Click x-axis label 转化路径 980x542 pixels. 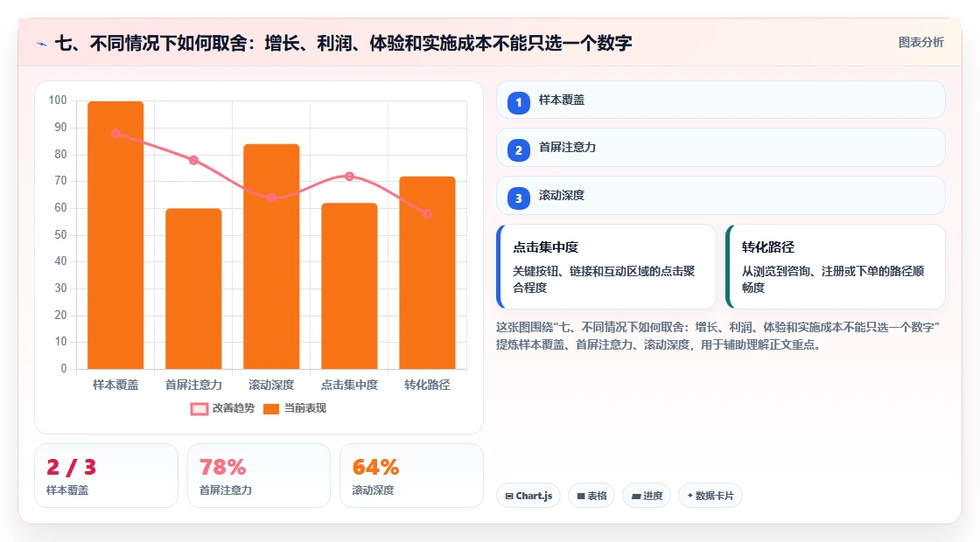pyautogui.click(x=427, y=386)
